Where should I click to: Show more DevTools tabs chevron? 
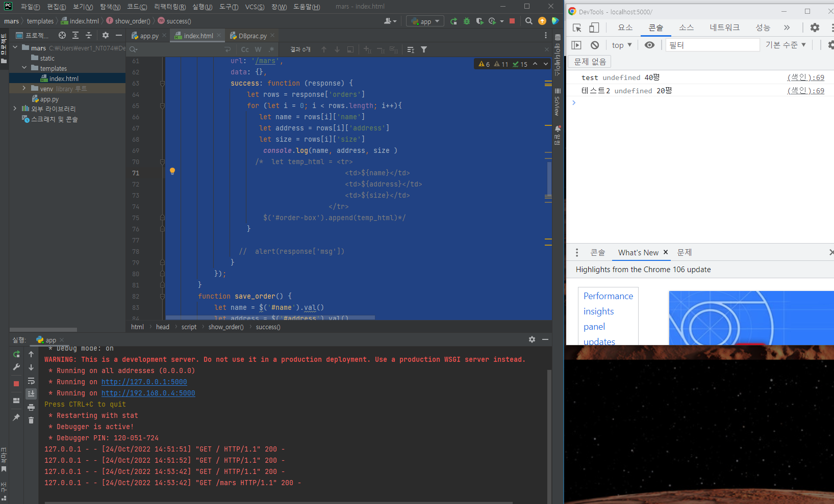click(x=787, y=28)
